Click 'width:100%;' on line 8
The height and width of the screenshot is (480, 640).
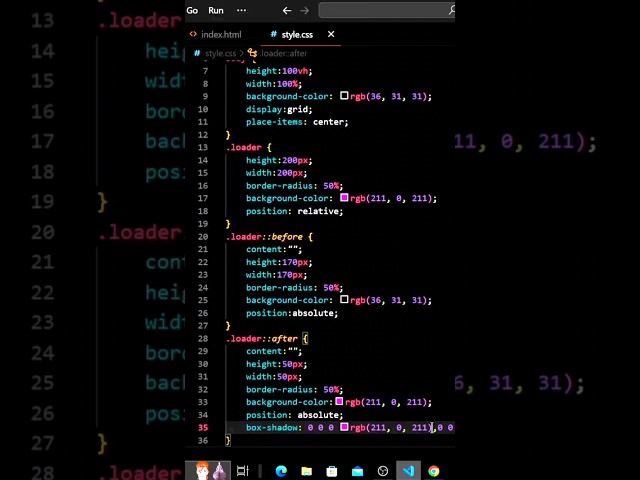274,84
